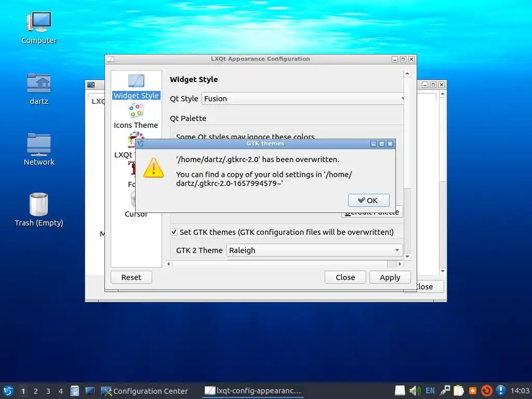Image resolution: width=532 pixels, height=399 pixels.
Task: Toggle the Set GTK themes checkbox
Action: pyautogui.click(x=174, y=232)
